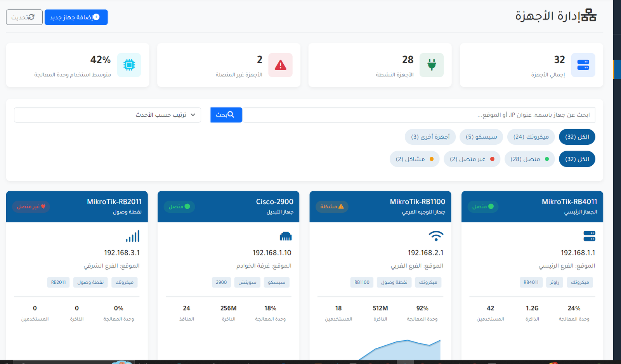Click the ethernet port icon on Cisco-2900 card
This screenshot has height=364, width=621.
tap(285, 236)
